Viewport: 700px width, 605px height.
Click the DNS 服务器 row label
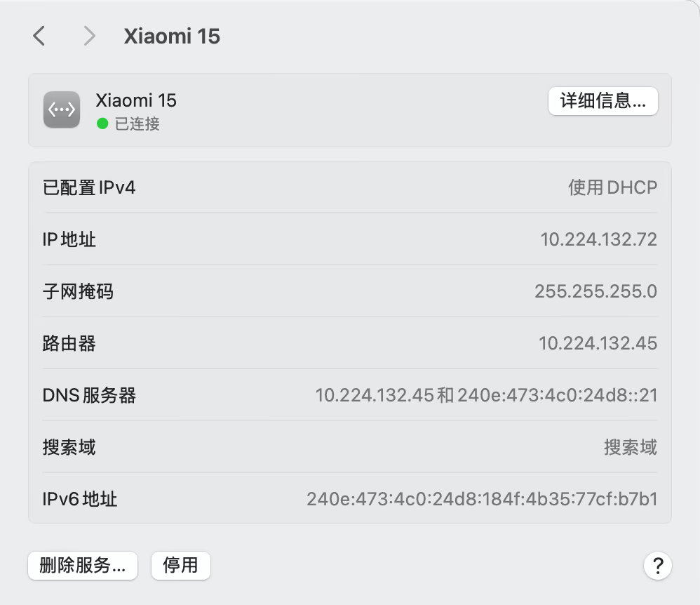[x=89, y=395]
